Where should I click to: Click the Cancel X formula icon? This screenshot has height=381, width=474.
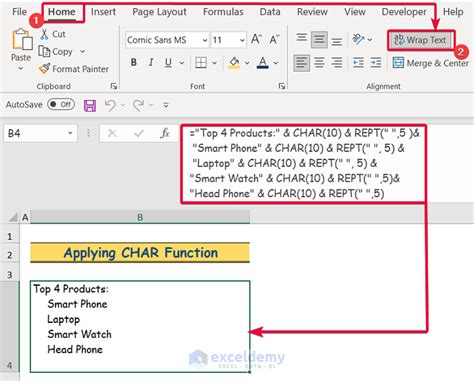(112, 134)
